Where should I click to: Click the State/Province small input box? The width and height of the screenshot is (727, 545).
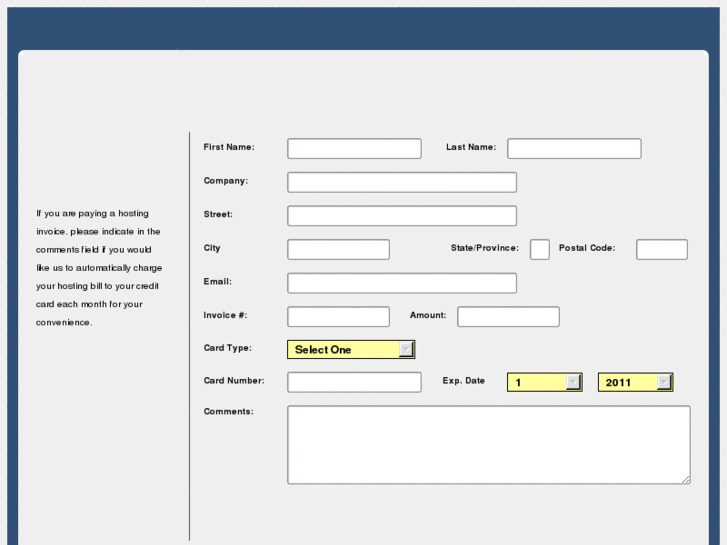pyautogui.click(x=540, y=250)
